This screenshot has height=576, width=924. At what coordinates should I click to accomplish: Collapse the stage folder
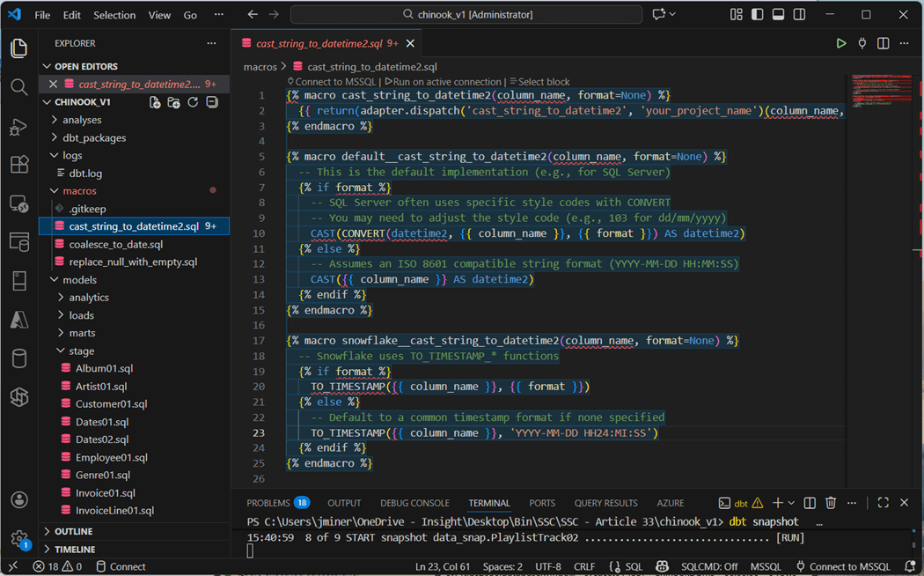(x=82, y=351)
